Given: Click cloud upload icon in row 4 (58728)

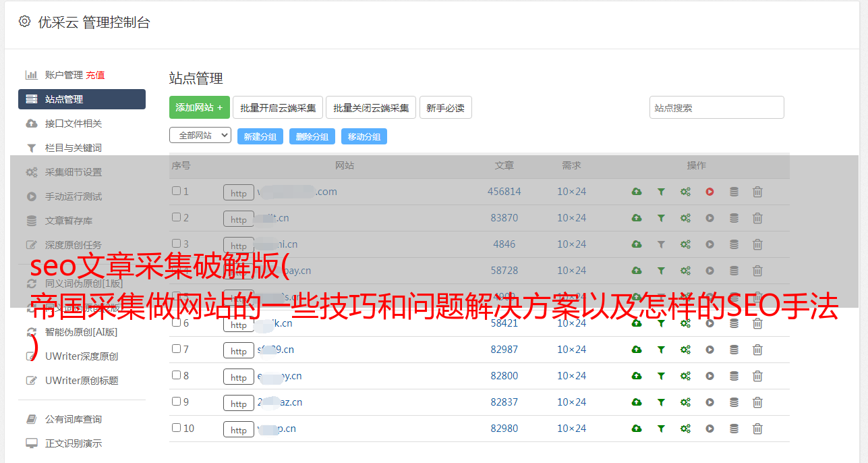Looking at the screenshot, I should click(637, 271).
